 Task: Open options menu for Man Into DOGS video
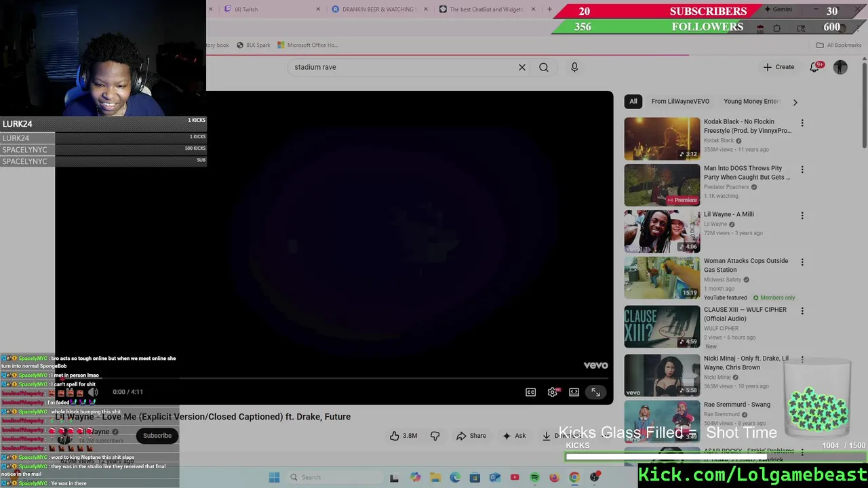click(802, 169)
